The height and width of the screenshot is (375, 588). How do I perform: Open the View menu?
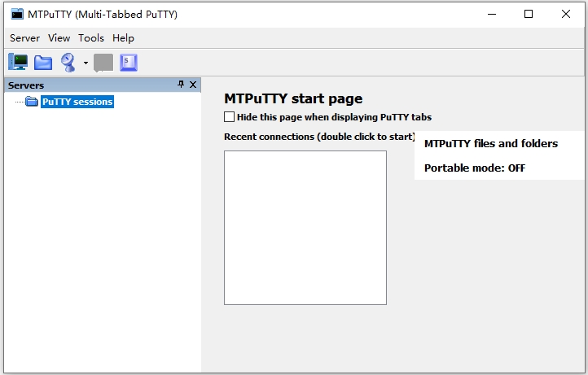click(59, 38)
